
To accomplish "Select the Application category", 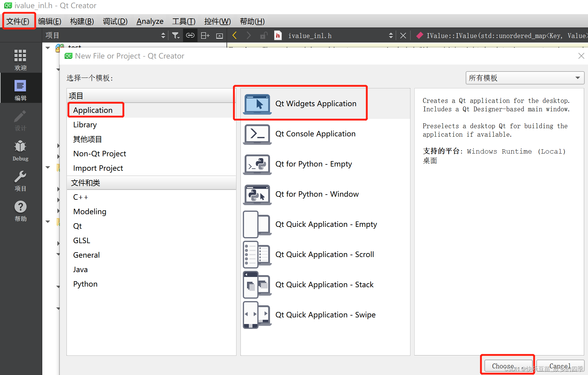I will point(151,110).
